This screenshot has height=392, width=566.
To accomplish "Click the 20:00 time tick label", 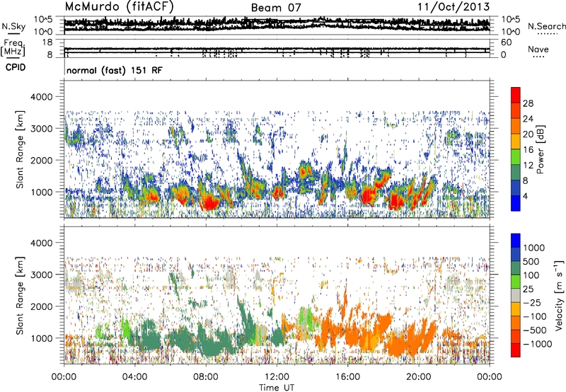I will pos(418,377).
